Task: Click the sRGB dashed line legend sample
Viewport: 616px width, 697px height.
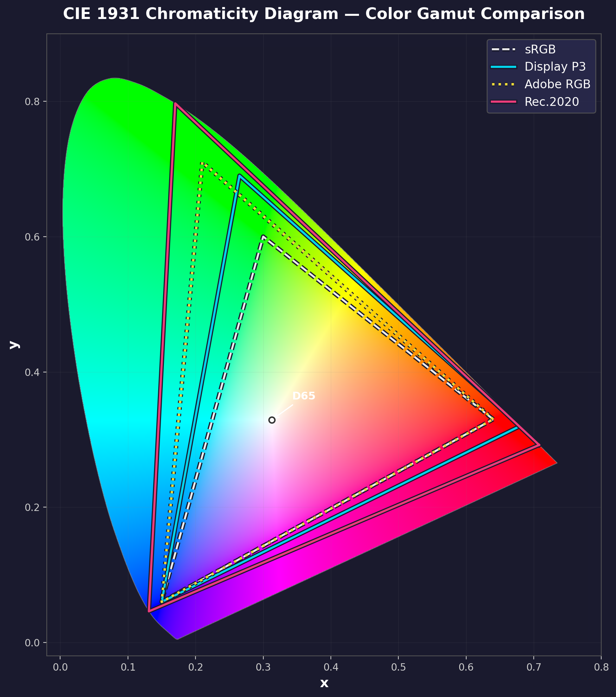Action: coord(503,50)
